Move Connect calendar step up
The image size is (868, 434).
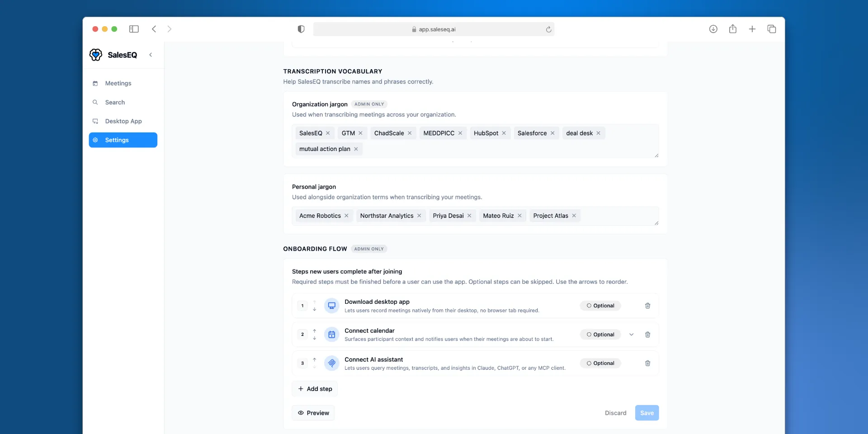tap(315, 331)
